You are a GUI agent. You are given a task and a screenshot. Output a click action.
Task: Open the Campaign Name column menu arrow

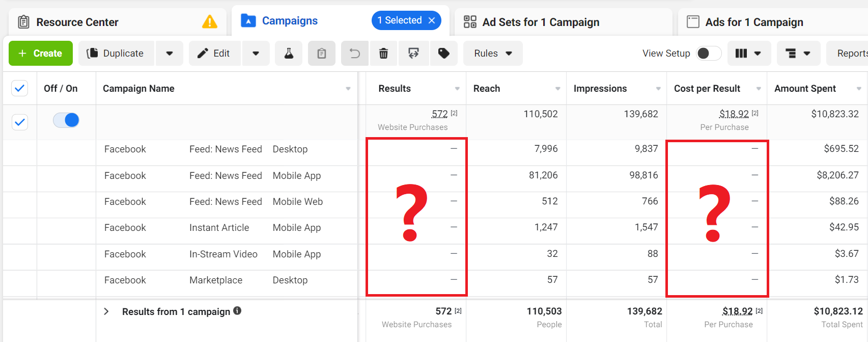pos(348,89)
